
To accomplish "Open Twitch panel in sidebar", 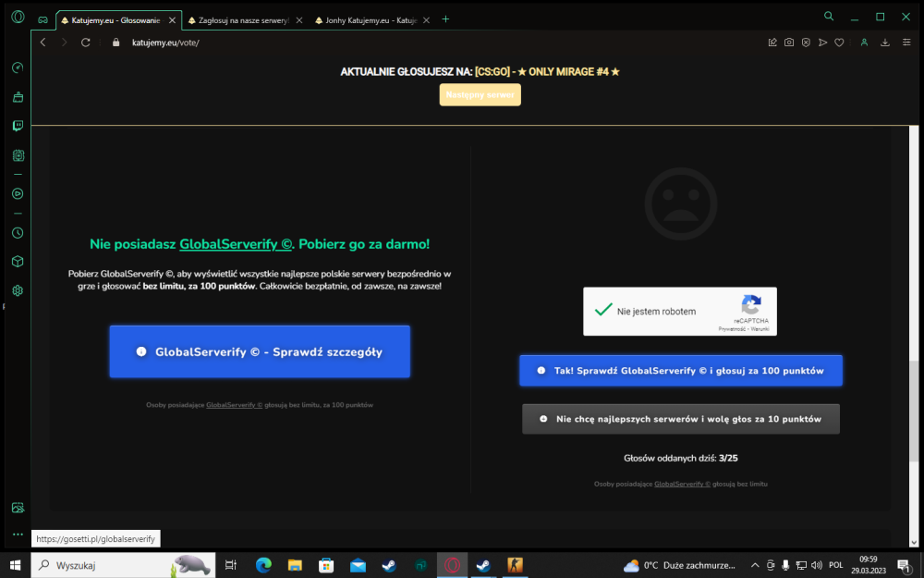I will pyautogui.click(x=18, y=126).
